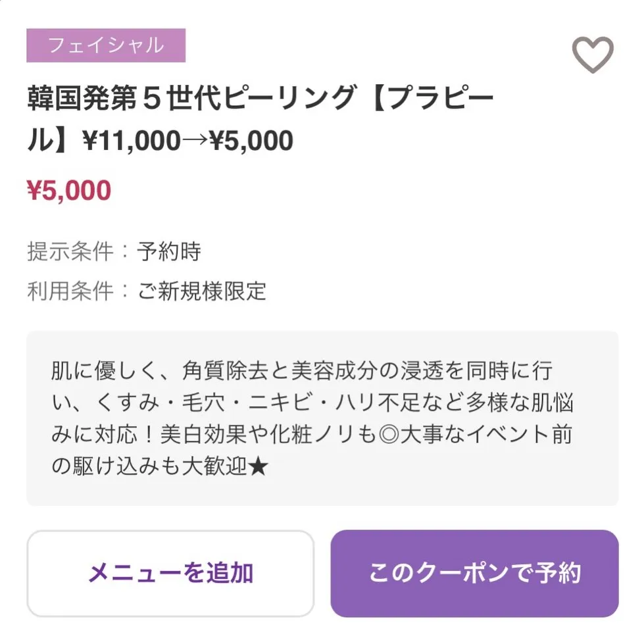644x644 pixels.
Task: Click the フェイシャル category tag
Action: click(x=106, y=45)
